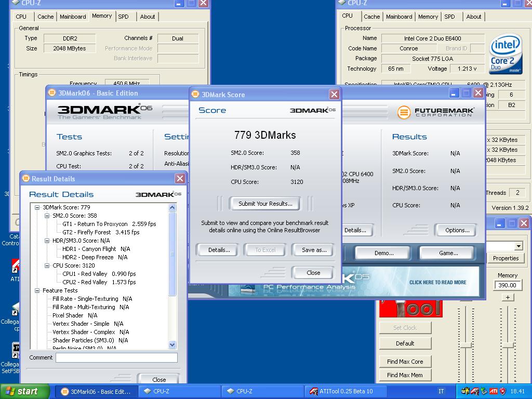Open Mainboard tab in the CPU-Z memory window
This screenshot has height=399, width=532.
click(73, 17)
